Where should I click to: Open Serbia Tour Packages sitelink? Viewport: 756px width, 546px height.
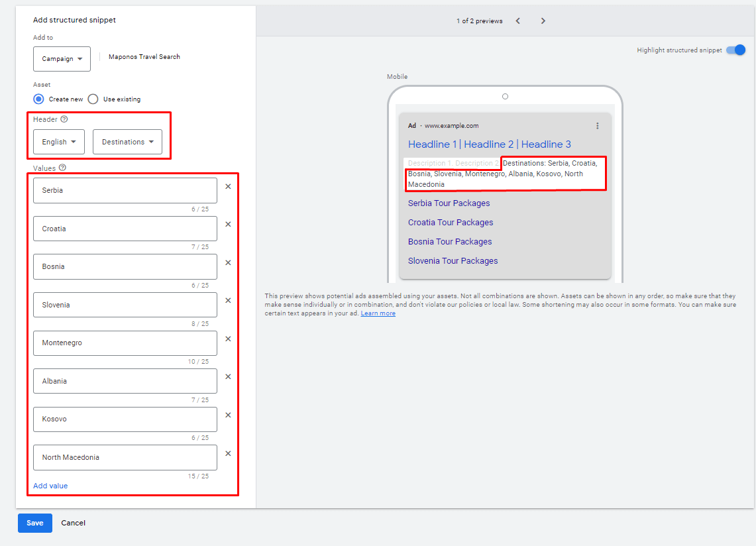coord(449,203)
